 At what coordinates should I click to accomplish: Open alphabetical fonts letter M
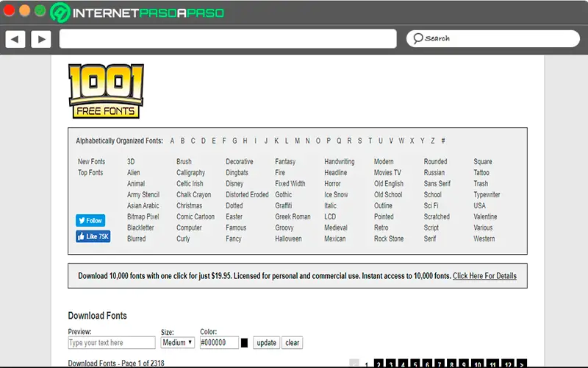tap(297, 141)
